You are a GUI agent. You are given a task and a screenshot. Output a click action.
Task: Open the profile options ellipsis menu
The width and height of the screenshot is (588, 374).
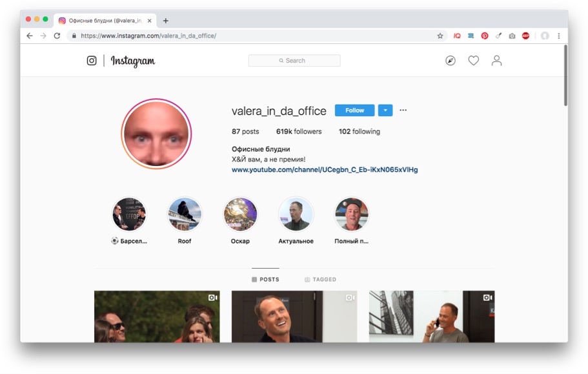[403, 110]
